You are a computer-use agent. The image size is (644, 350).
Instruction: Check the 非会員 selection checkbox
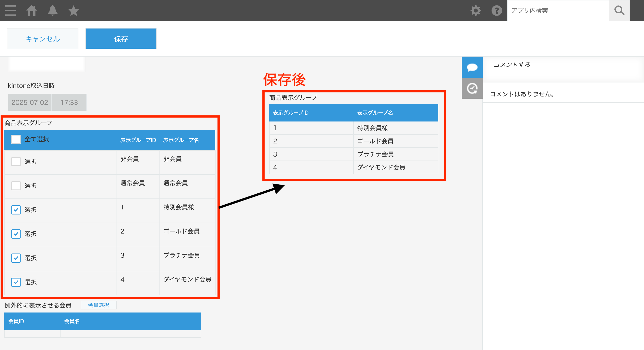pyautogui.click(x=16, y=161)
